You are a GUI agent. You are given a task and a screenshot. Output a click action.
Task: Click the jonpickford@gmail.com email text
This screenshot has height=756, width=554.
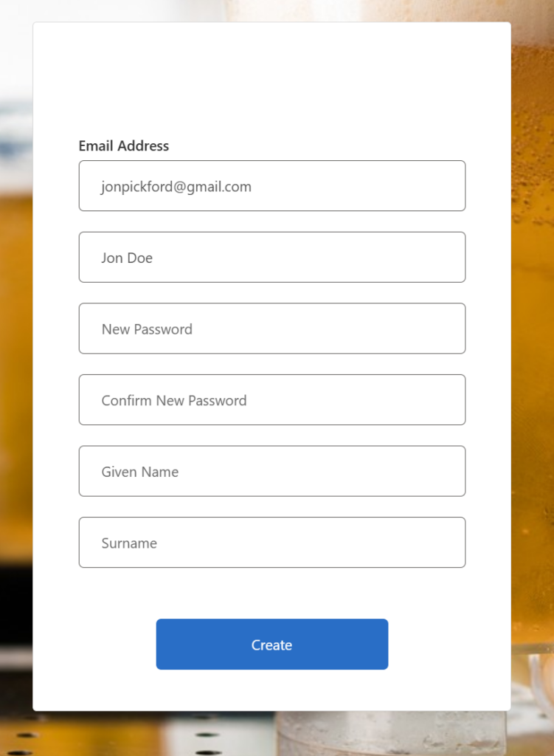coord(176,187)
